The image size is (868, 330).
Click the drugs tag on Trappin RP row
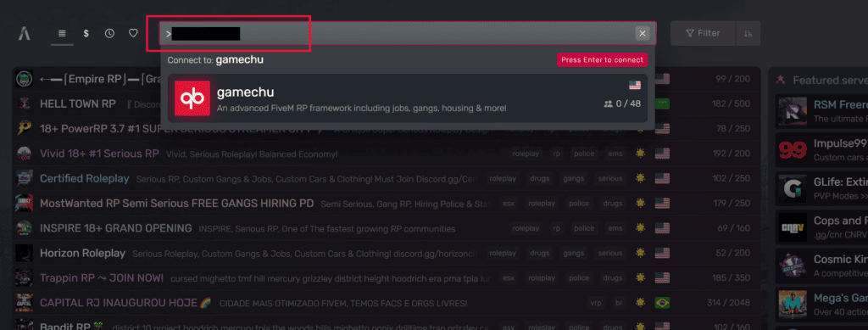pos(612,278)
